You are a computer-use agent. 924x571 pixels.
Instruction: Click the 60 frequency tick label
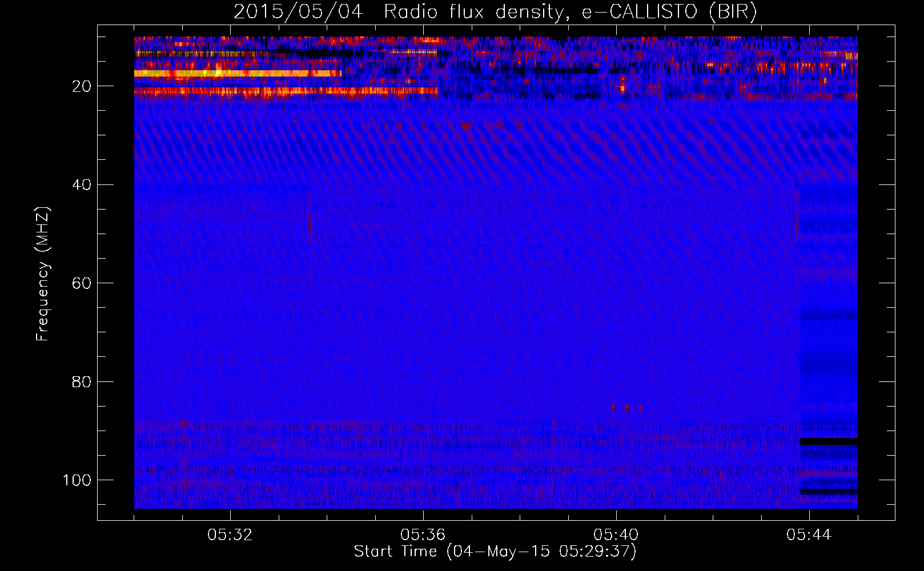click(82, 283)
